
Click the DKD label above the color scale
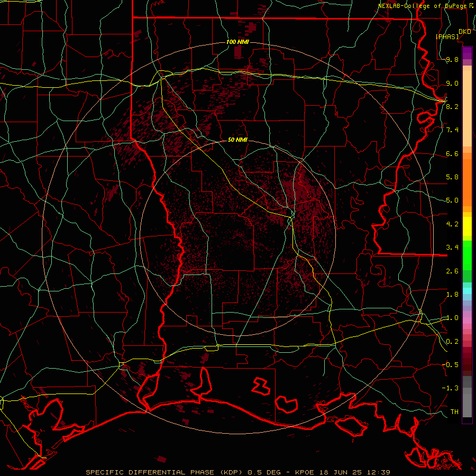tap(465, 32)
